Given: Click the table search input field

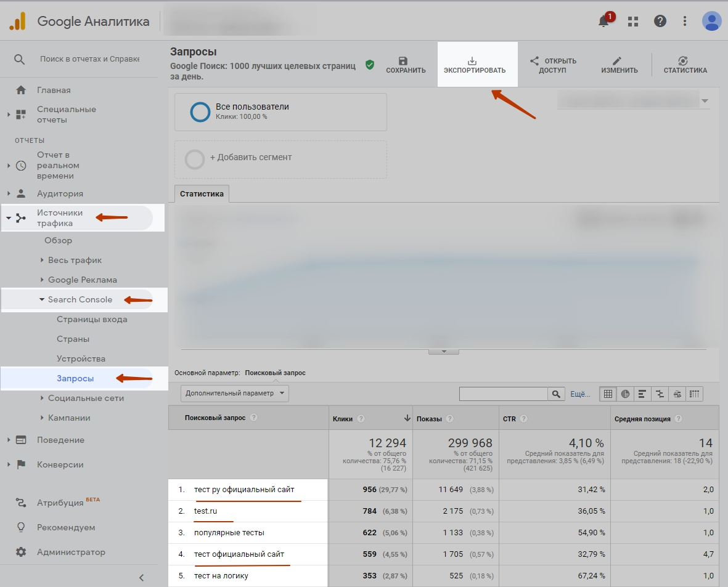Looking at the screenshot, I should pos(503,394).
